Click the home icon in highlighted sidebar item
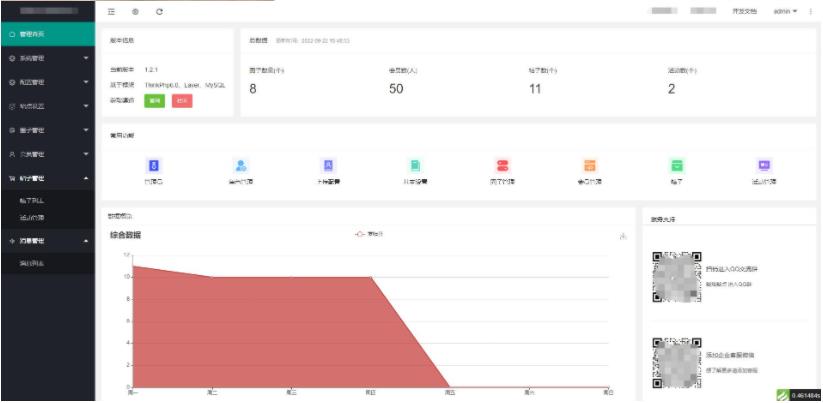Screen dimensions: 823x403 pyautogui.click(x=12, y=34)
